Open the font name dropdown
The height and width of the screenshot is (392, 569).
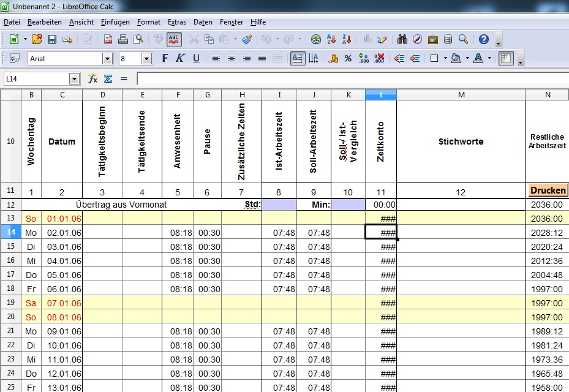107,58
